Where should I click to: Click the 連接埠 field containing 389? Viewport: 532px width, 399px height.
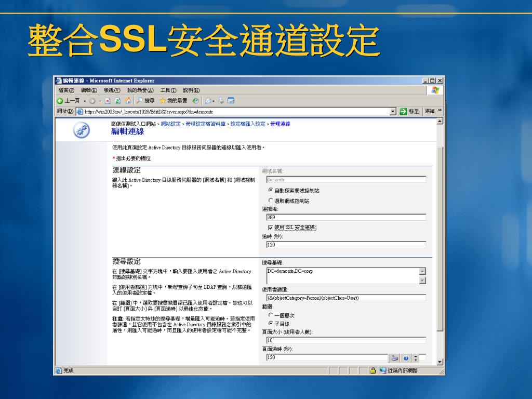tap(346, 218)
